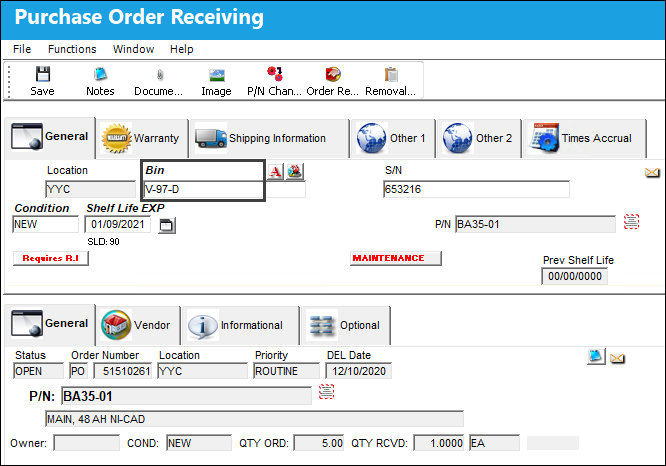The width and height of the screenshot is (666, 466).
Task: Switch to the Shipping Information tab
Action: (269, 138)
